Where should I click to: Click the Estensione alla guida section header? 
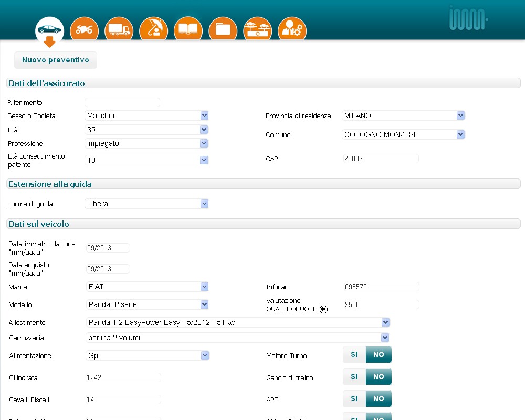click(x=264, y=184)
